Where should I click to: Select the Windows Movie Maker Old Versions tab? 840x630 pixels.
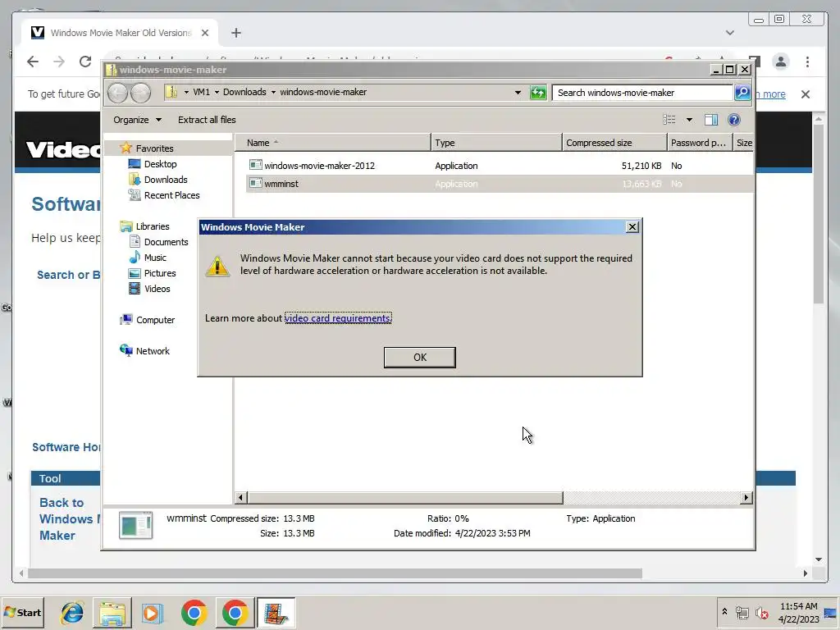click(x=121, y=33)
